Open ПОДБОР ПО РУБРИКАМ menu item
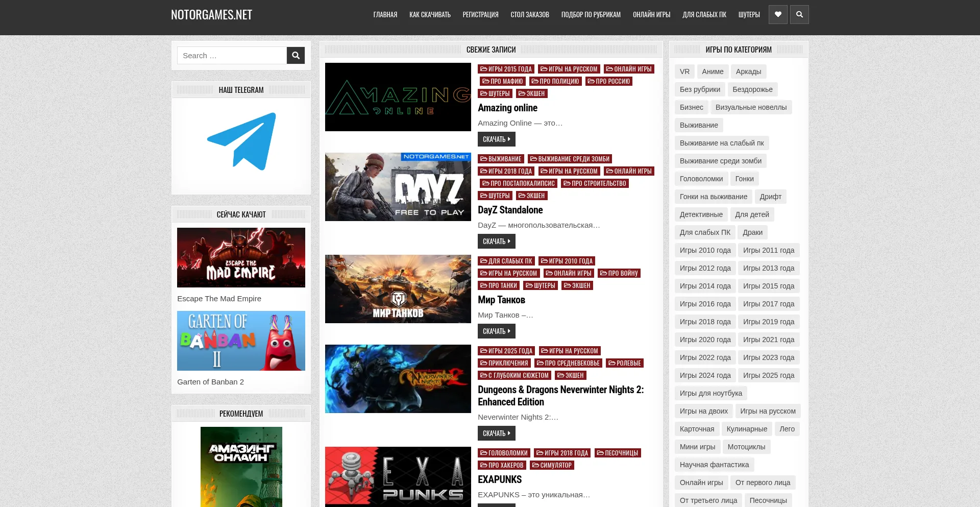This screenshot has width=980, height=507. [591, 14]
